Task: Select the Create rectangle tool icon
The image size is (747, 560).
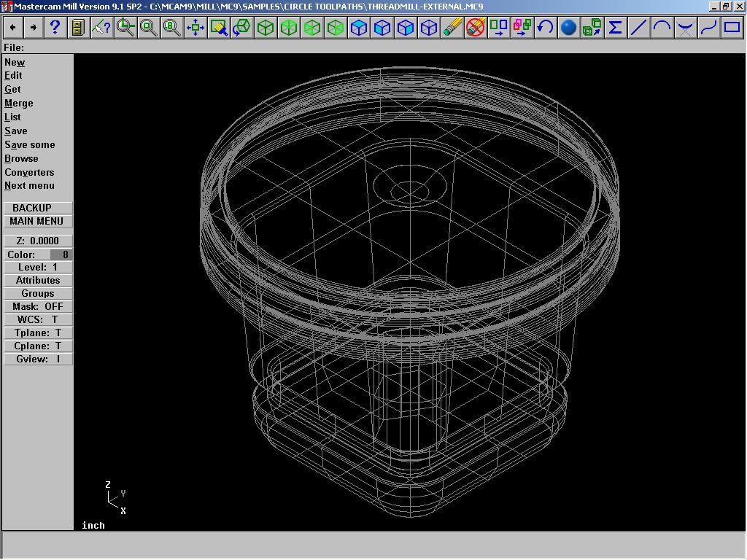Action: [732, 28]
